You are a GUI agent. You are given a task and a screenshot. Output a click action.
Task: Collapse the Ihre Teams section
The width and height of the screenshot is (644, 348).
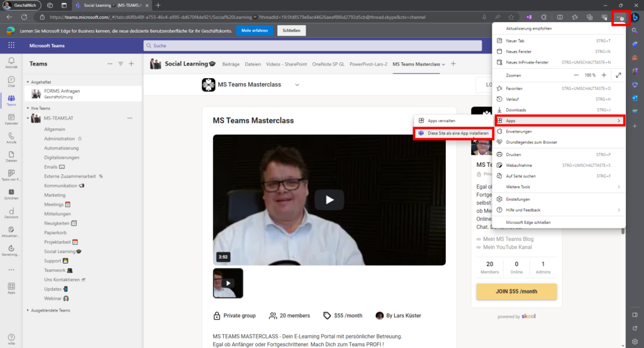28,108
